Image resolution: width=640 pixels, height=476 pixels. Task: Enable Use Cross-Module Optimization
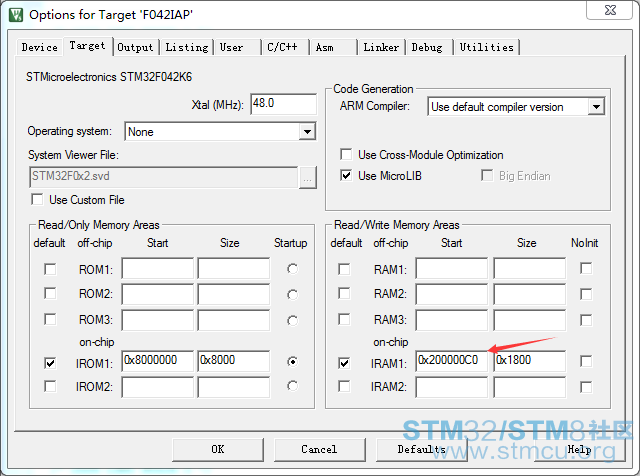tap(346, 154)
